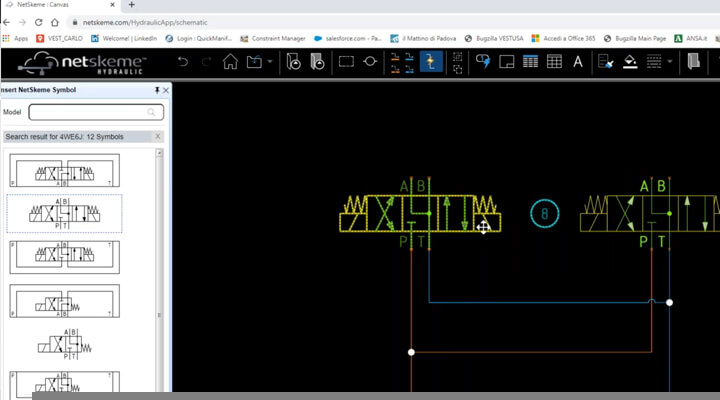Click the home icon in NetSkeme toolbar
The height and width of the screenshot is (400, 720).
point(231,62)
